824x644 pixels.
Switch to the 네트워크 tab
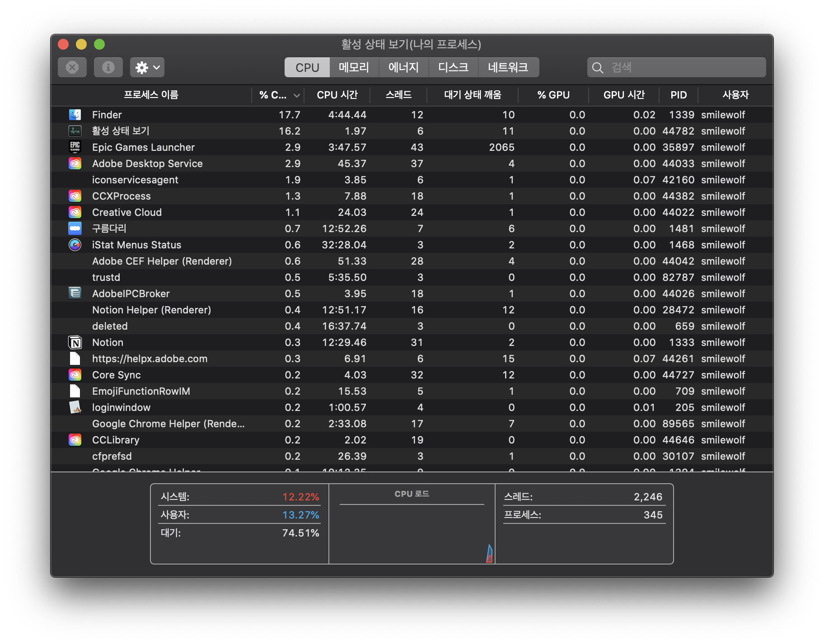(509, 67)
